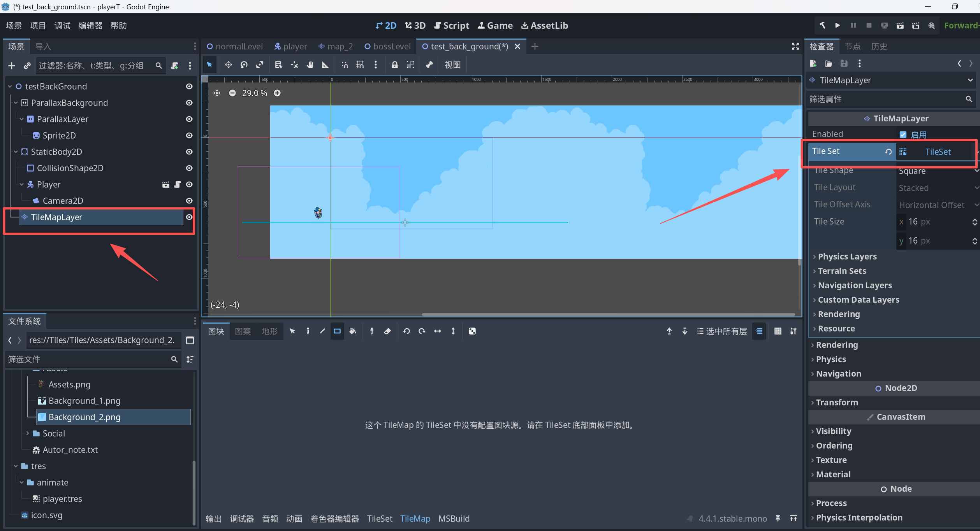Screen dimensions: 980x531
Task: Switch to the Script workspace
Action: (452, 26)
